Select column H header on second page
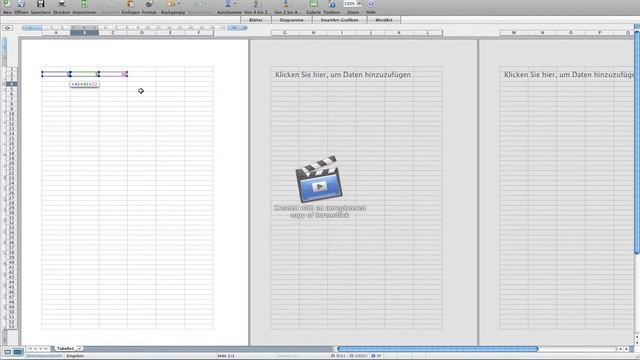The height and width of the screenshot is (360, 640). [x=313, y=33]
